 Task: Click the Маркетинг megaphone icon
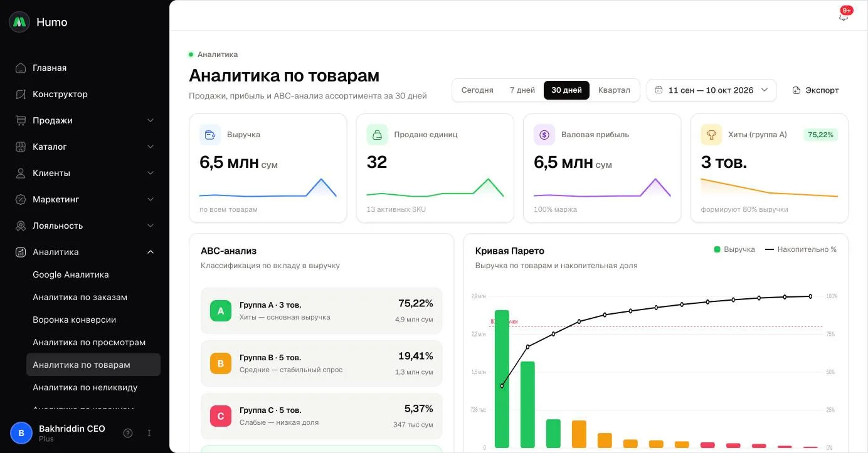point(21,199)
